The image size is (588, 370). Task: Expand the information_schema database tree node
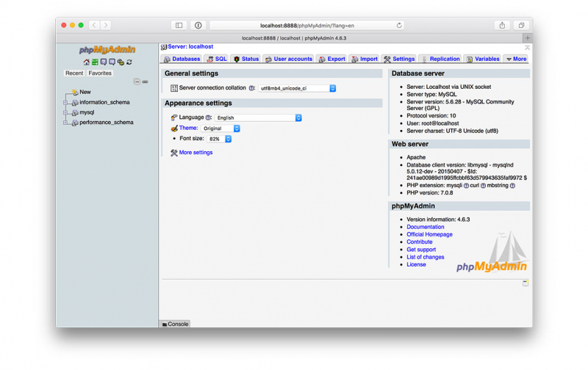point(65,103)
